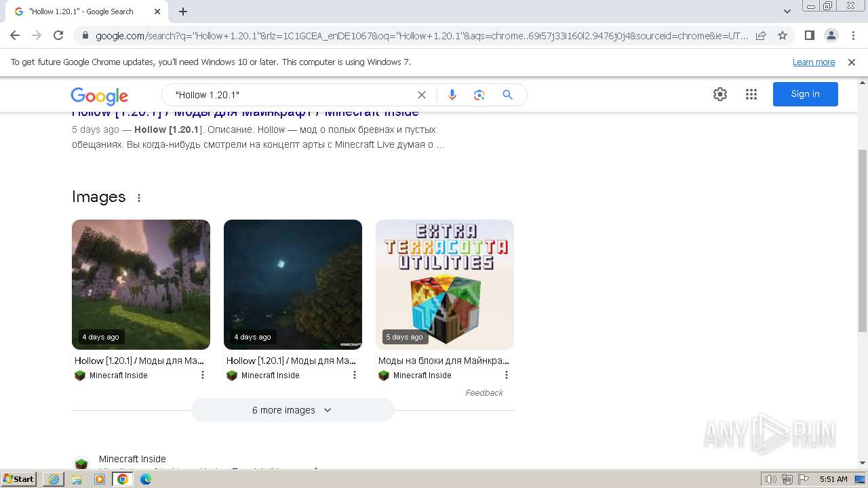Launch Microsoft Edge from taskbar
The width and height of the screenshot is (868, 488).
pyautogui.click(x=145, y=479)
